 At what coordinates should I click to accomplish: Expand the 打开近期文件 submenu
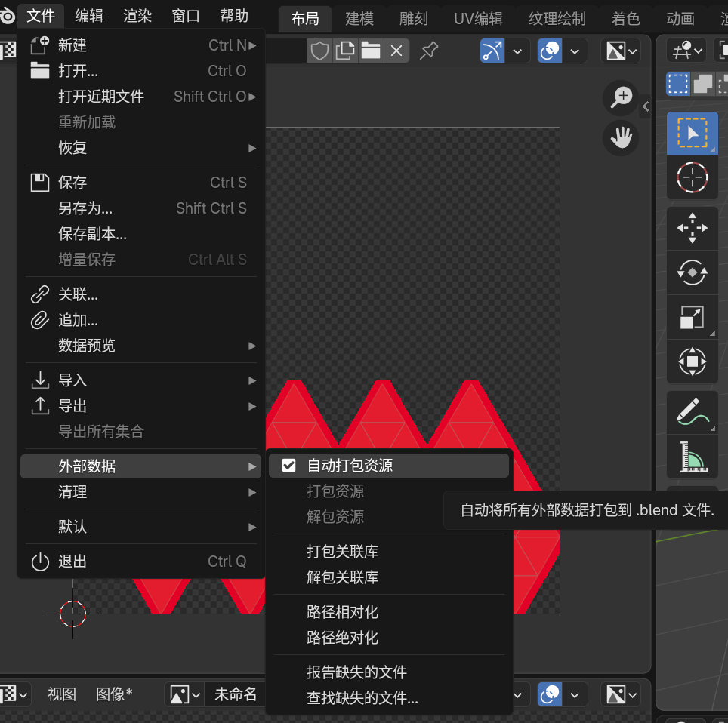(141, 97)
